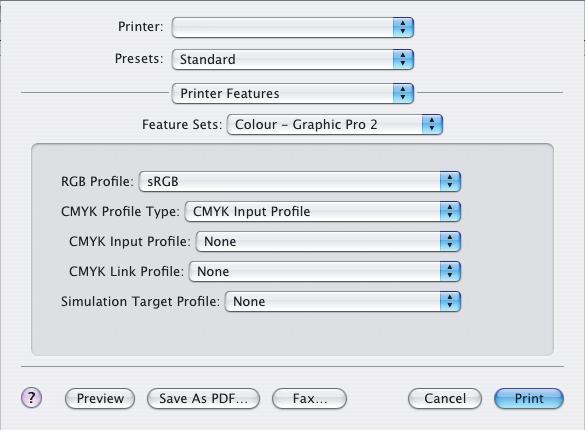Open Feature Sets dropdown showing Colour – Graphic Pro 2
The height and width of the screenshot is (430, 585).
[x=335, y=124]
